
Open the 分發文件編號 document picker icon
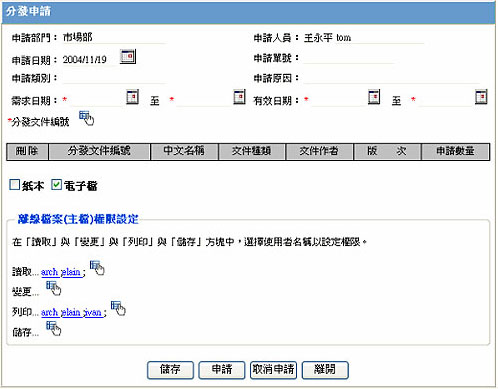point(87,118)
